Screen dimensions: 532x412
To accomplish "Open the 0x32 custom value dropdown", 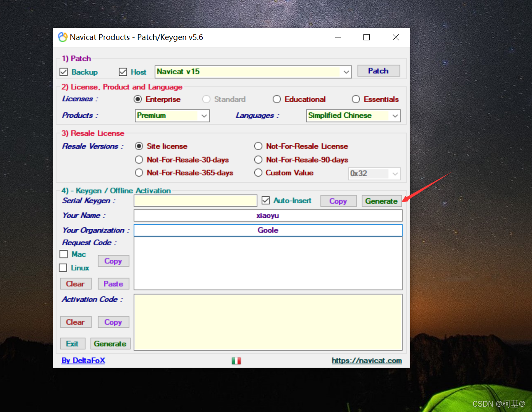I will pos(375,174).
